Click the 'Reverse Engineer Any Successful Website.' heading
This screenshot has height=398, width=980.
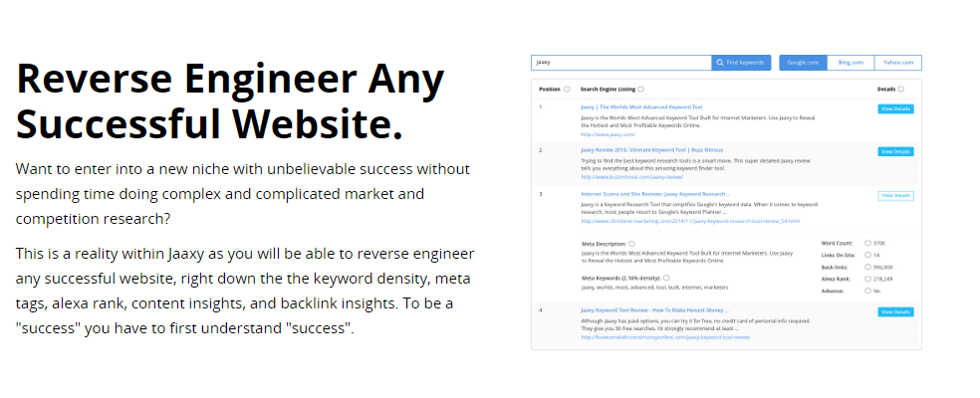point(230,101)
